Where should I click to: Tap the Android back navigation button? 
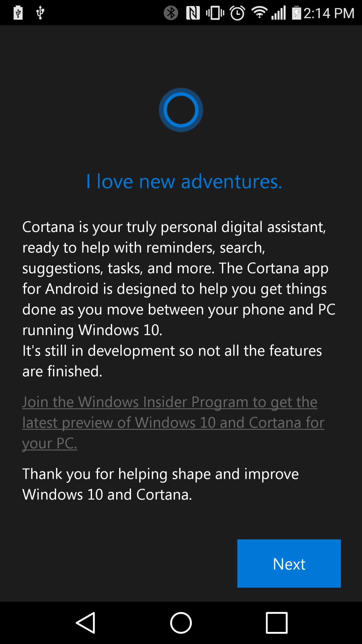(x=86, y=623)
